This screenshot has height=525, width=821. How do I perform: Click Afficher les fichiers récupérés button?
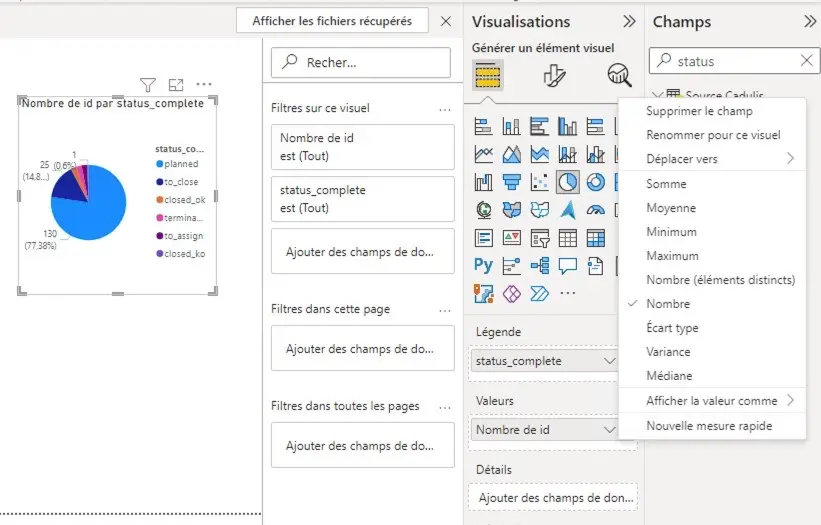[x=332, y=21]
